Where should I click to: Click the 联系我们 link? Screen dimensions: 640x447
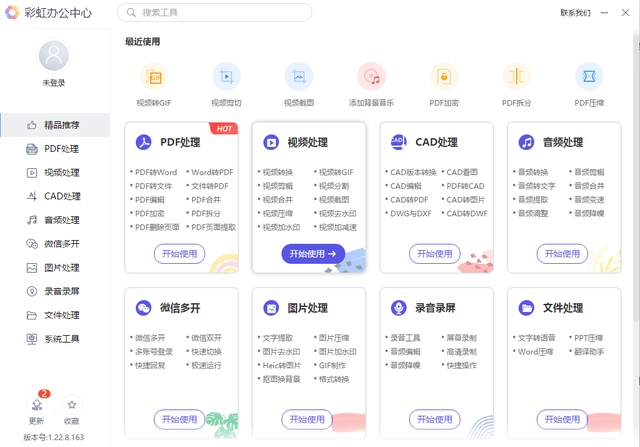click(x=575, y=13)
